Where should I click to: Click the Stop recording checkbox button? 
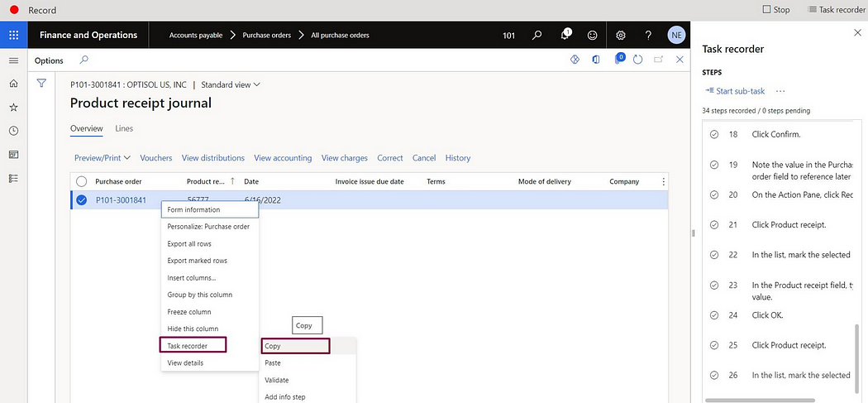[x=776, y=9]
